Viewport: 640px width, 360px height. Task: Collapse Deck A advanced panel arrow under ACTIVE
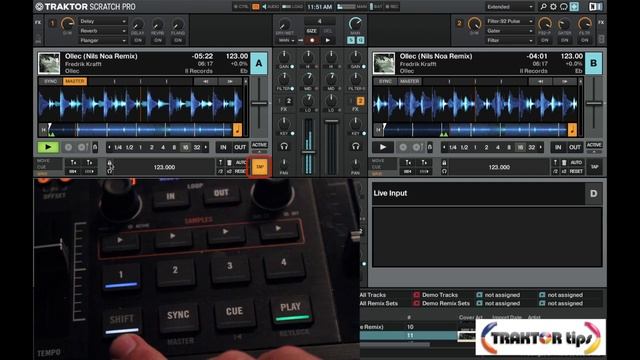pyautogui.click(x=259, y=152)
